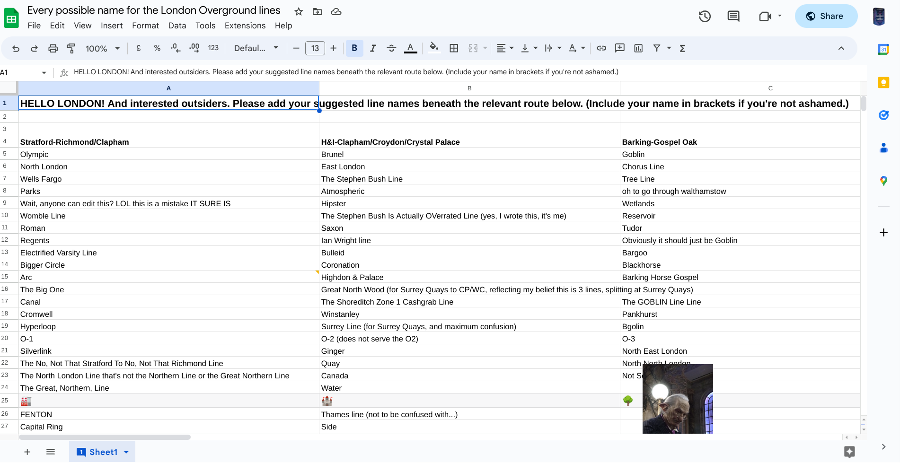Screen dimensions: 900x463
Task: Increase decimal places
Action: 194,49
